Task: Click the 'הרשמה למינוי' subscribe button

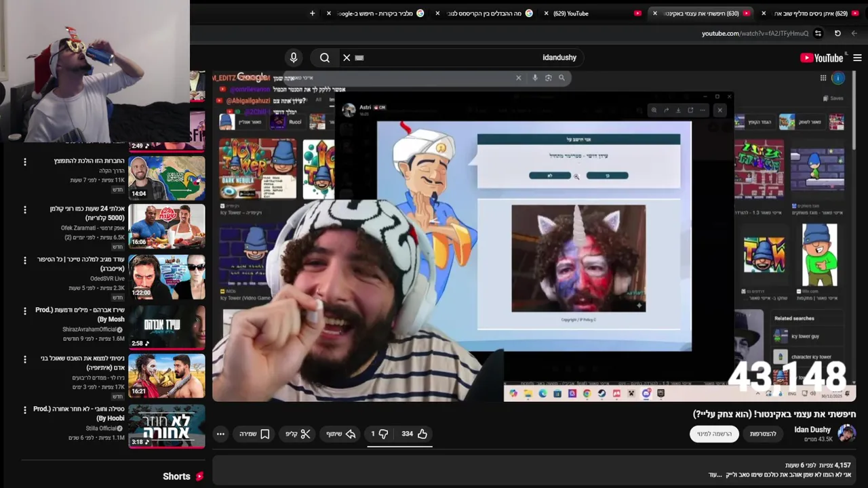Action: pyautogui.click(x=714, y=434)
